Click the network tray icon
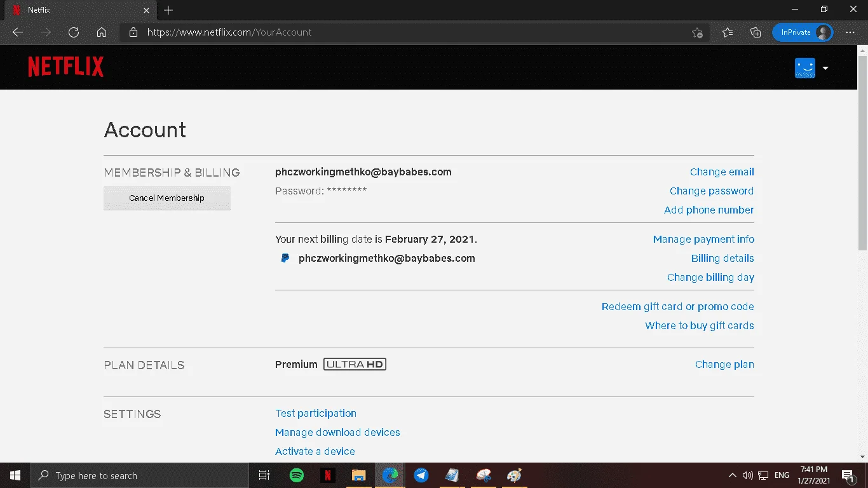Viewport: 868px width, 488px height. pos(763,475)
